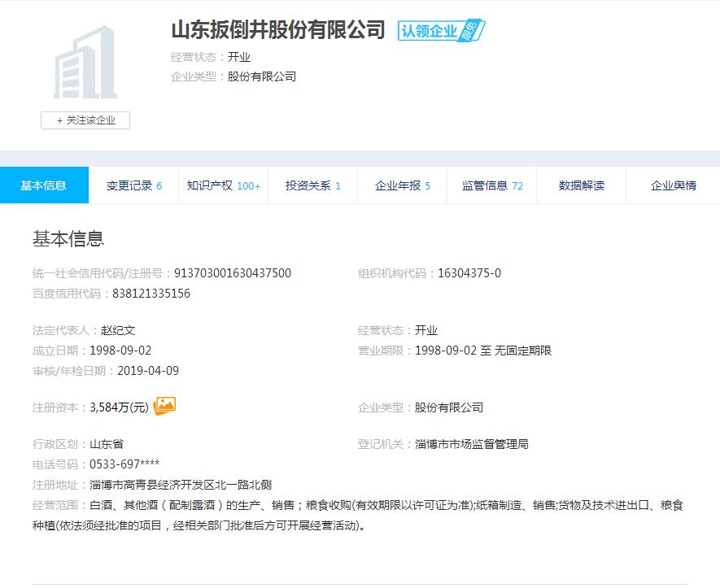Open the 企业舆情 tab
Image resolution: width=720 pixels, height=588 pixels.
(673, 185)
